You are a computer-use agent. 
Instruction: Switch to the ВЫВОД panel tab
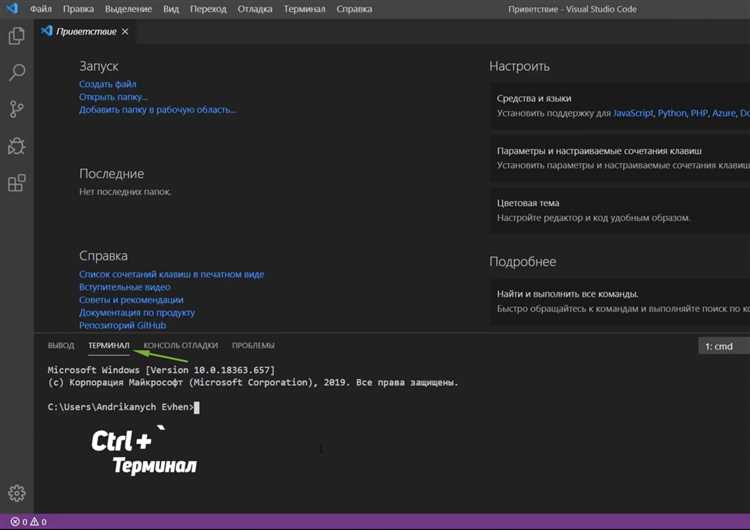61,345
